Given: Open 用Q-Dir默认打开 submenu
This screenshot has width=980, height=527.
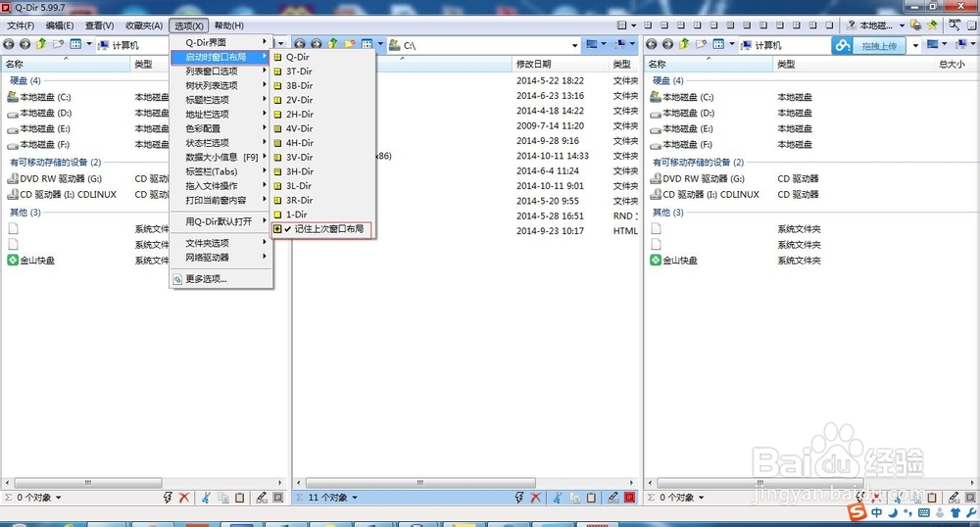Looking at the screenshot, I should coord(221,221).
